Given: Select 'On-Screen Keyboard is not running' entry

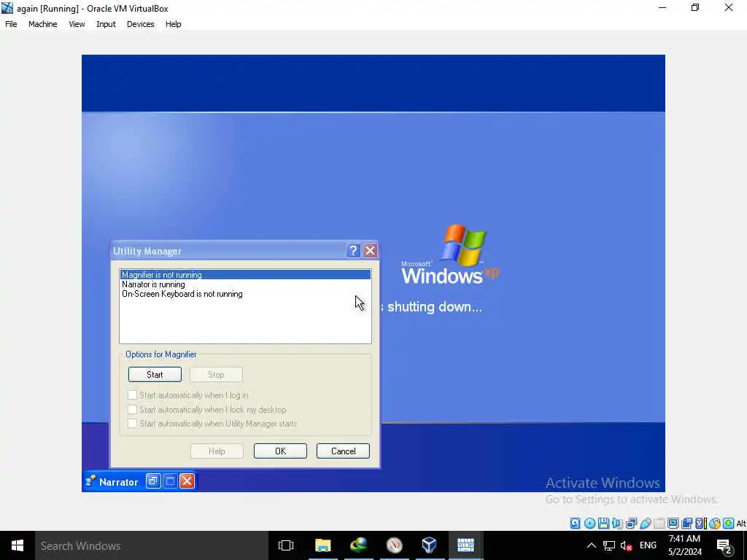Looking at the screenshot, I should pos(245,294).
